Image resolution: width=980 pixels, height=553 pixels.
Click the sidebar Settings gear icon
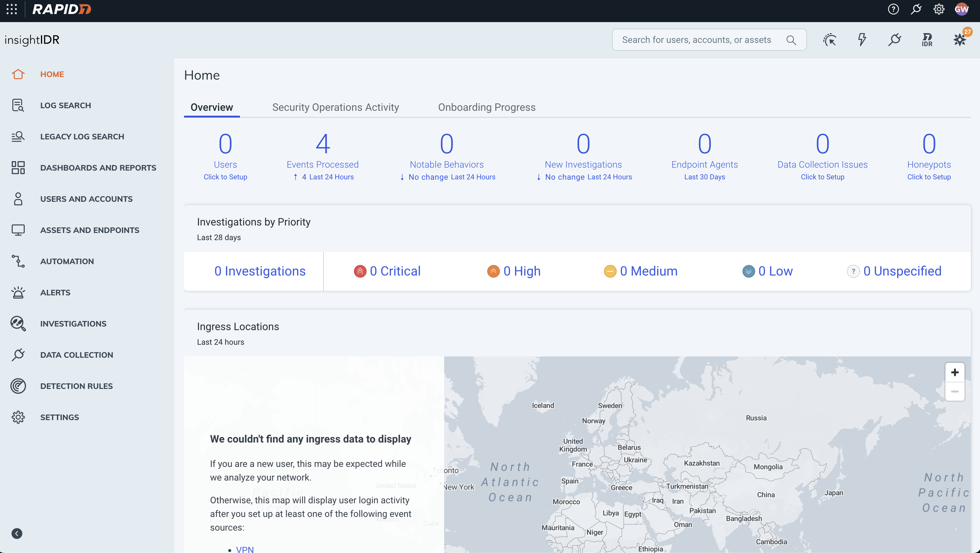pos(18,417)
